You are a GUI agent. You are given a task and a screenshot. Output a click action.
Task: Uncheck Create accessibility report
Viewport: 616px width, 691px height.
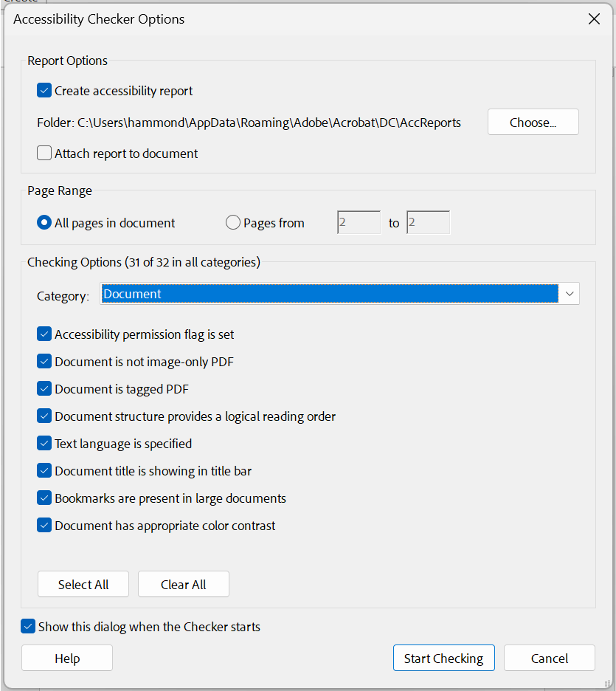[44, 91]
